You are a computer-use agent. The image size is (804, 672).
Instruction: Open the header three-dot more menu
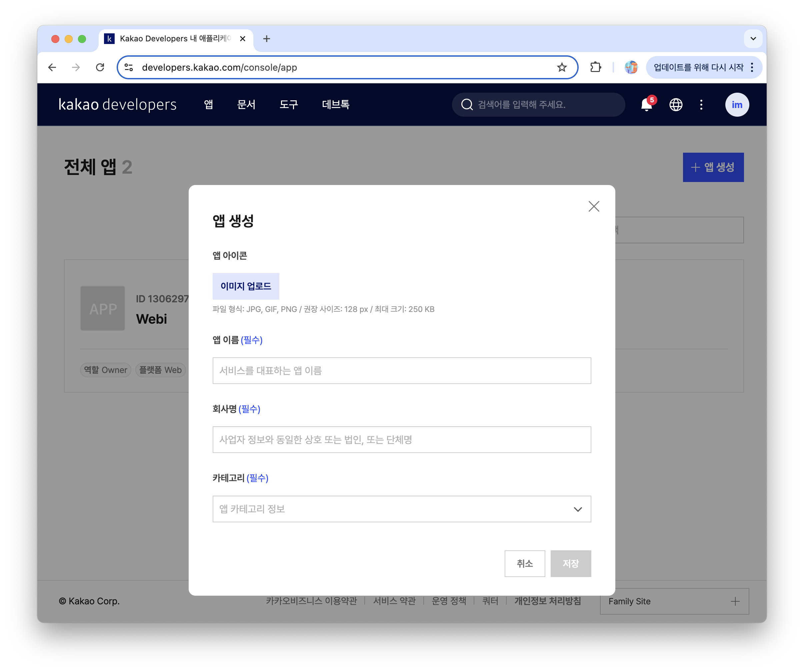coord(701,105)
